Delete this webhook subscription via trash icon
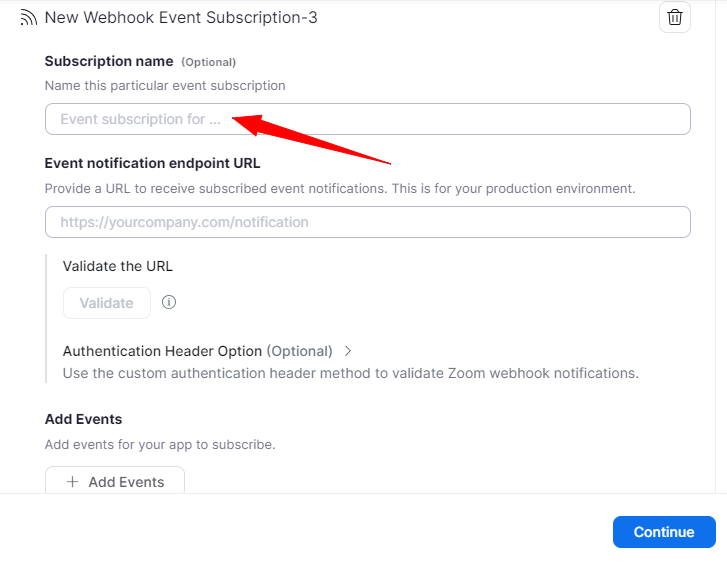727x564 pixels. (675, 17)
